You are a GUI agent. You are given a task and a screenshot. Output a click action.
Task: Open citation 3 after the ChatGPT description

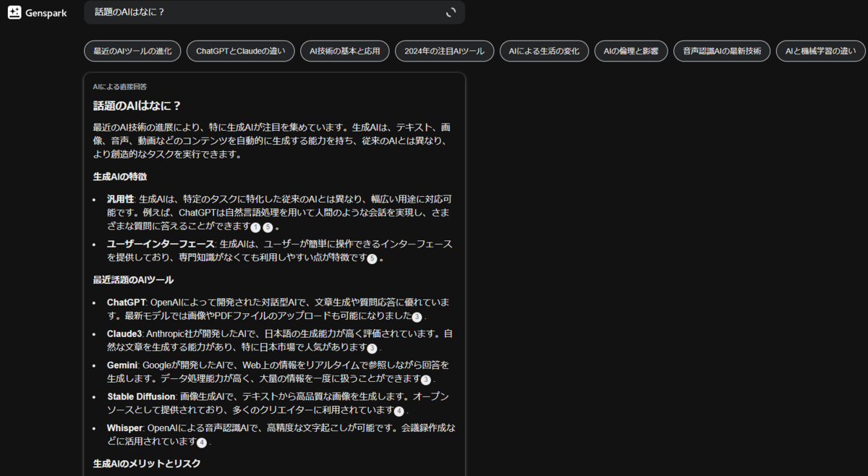click(417, 317)
